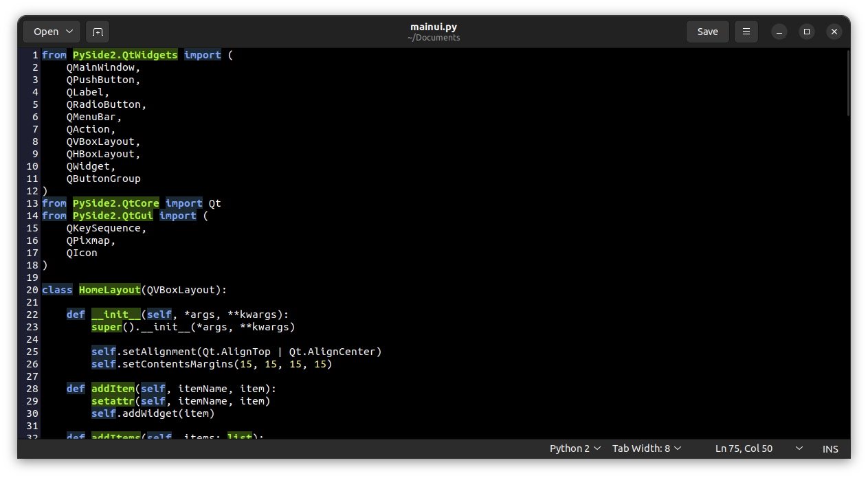Save the mainui.py file

pos(707,32)
